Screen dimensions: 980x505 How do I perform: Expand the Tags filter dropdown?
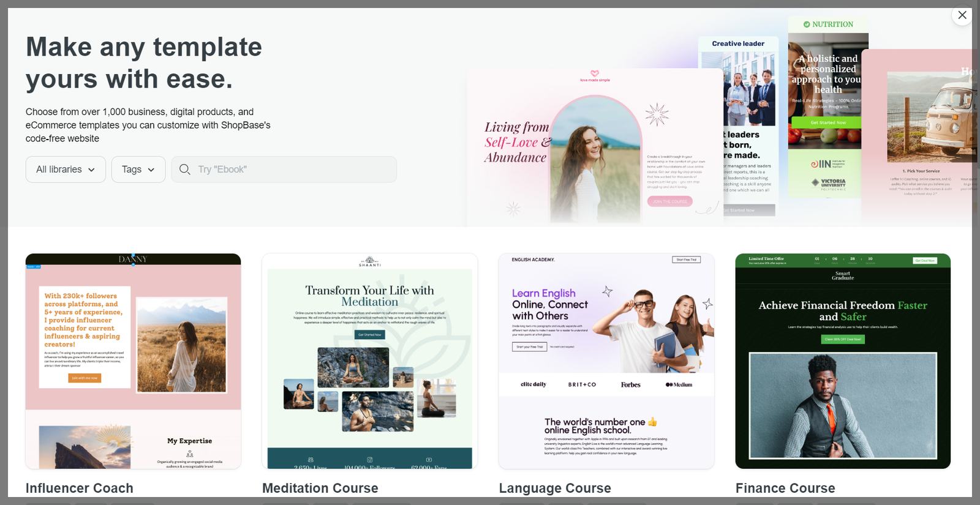click(138, 170)
